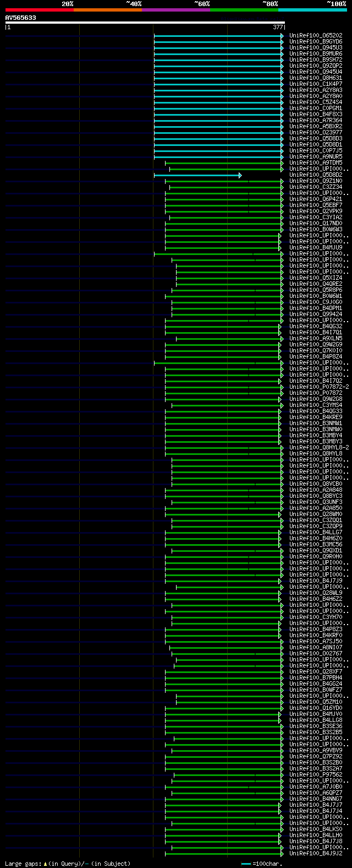This screenshot has height=868, width=352.
Task: Open hit UniRef100_Q9ZQP2
Action: pos(316,66)
